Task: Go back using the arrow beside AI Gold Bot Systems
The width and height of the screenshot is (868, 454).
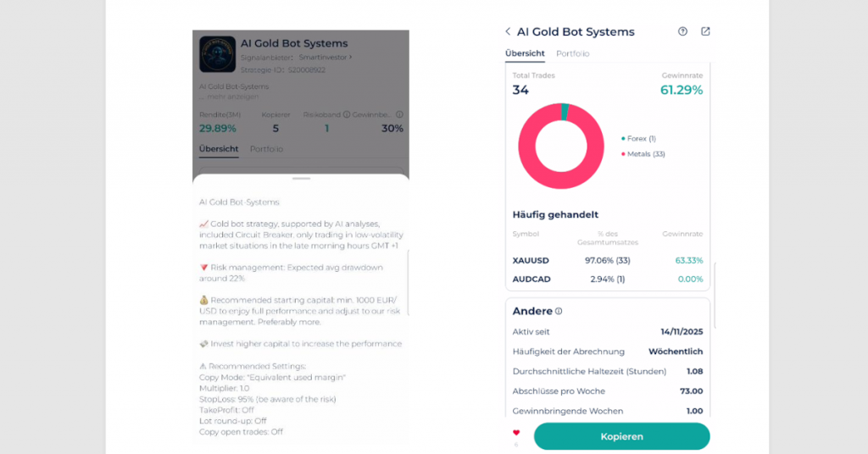Action: [x=508, y=31]
